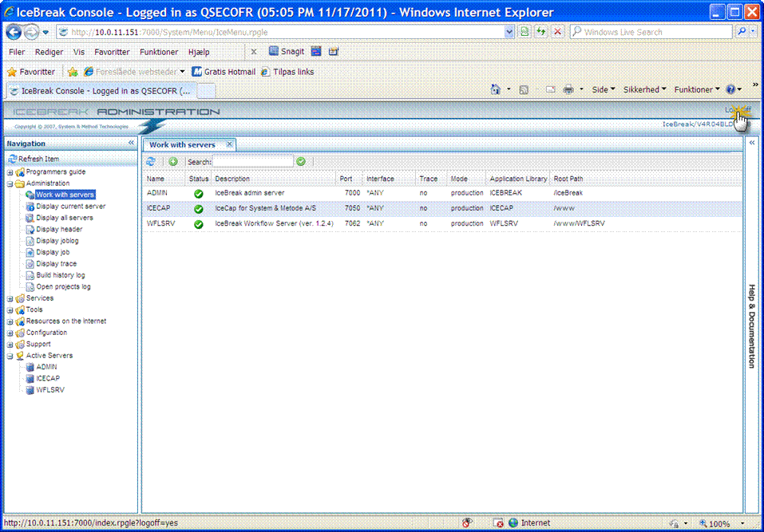
Task: Open Display header tree item
Action: point(59,229)
